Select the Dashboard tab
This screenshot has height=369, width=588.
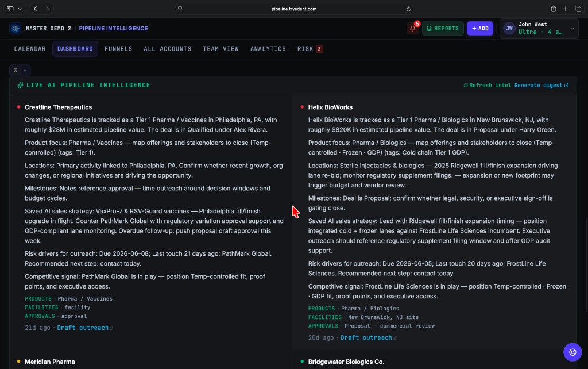pos(75,49)
